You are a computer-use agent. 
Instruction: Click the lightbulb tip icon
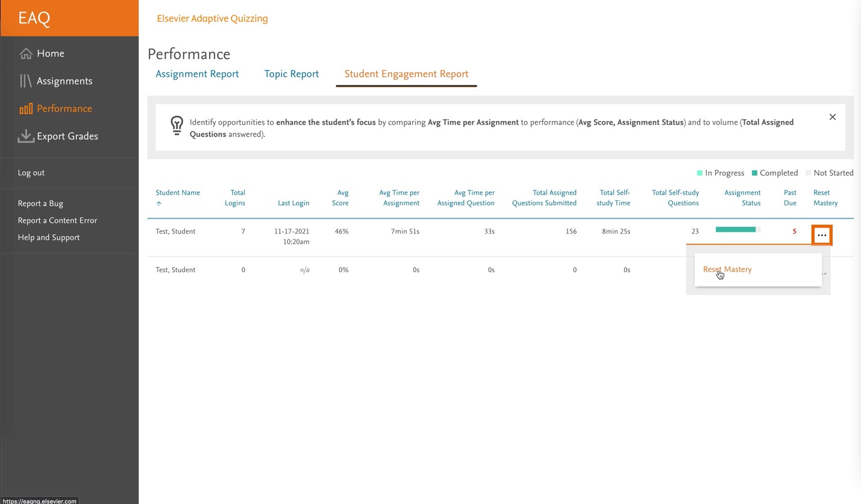point(177,125)
